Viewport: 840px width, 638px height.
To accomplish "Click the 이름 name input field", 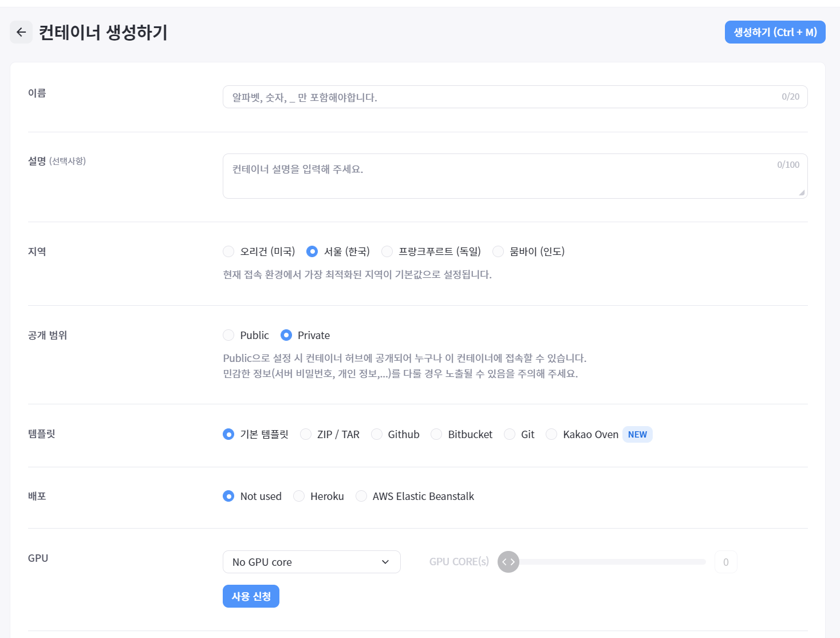I will [515, 97].
